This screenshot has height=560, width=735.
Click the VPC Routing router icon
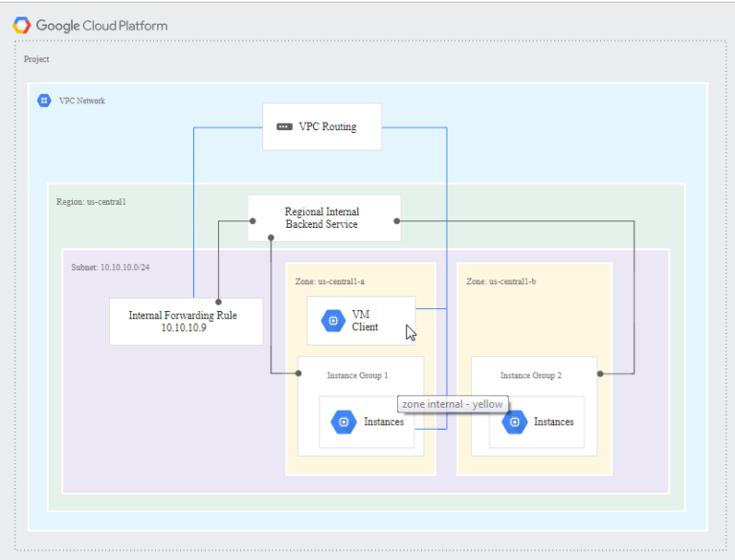[x=284, y=127]
